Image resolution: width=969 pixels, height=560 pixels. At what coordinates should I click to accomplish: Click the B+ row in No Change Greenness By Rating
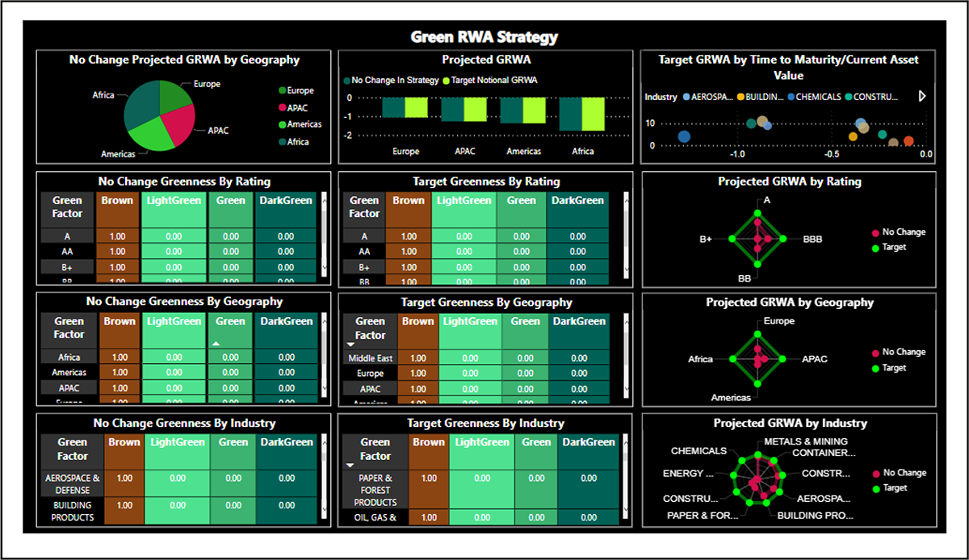pos(178,267)
